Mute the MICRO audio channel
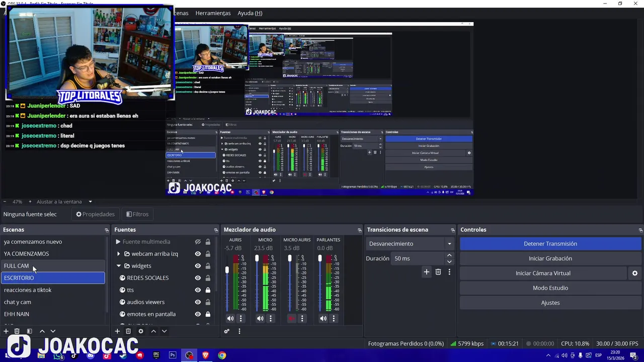The image size is (644, 362). pos(260,318)
